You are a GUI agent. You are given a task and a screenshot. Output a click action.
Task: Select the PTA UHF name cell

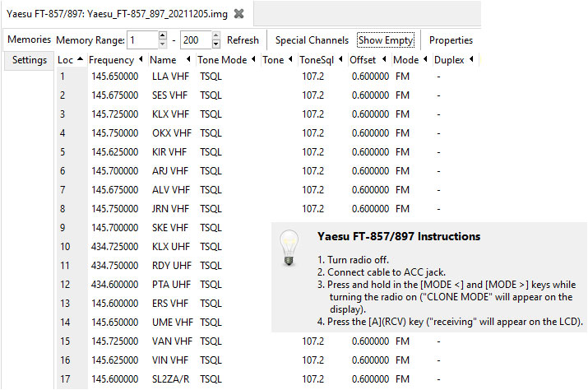point(171,285)
